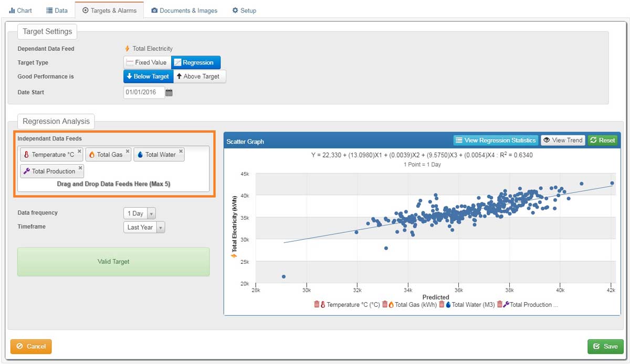Remove the Total Production data feed tag
This screenshot has height=364, width=630.
[80, 168]
